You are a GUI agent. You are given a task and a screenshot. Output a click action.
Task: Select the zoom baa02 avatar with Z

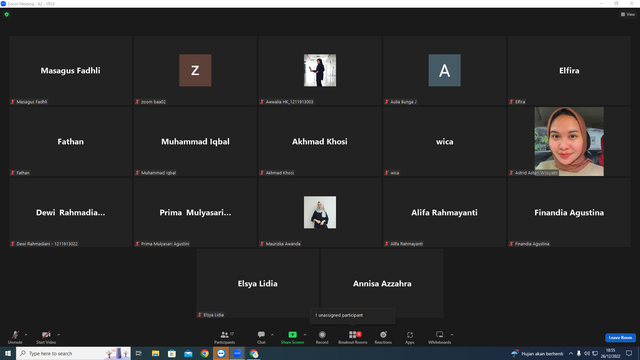(x=195, y=70)
